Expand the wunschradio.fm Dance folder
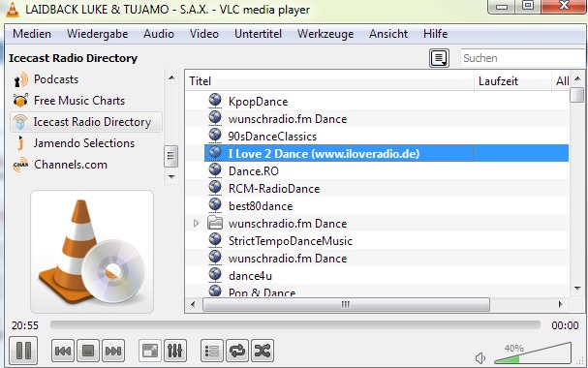The width and height of the screenshot is (588, 368). pos(196,224)
